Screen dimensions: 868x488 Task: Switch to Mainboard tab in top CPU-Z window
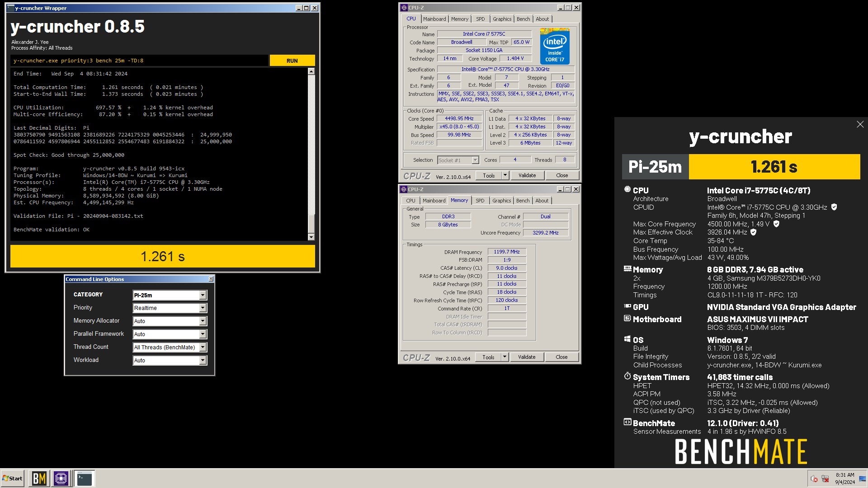(x=434, y=19)
